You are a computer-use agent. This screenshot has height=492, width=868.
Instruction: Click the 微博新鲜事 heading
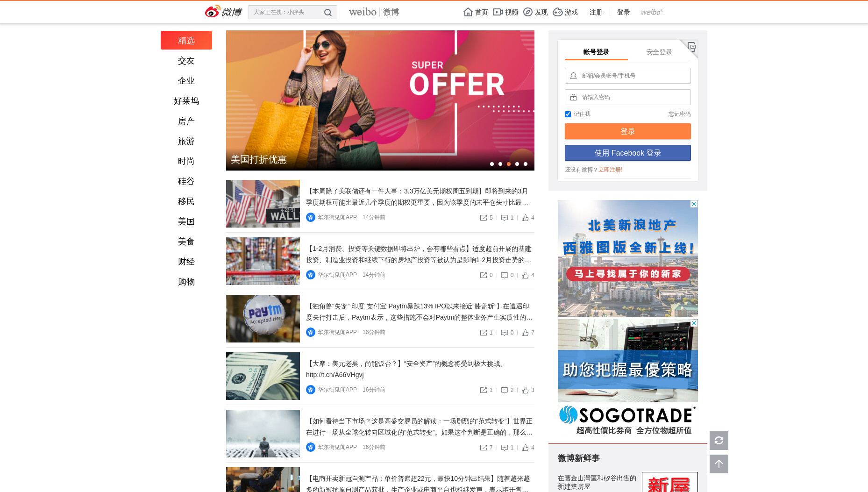(578, 458)
